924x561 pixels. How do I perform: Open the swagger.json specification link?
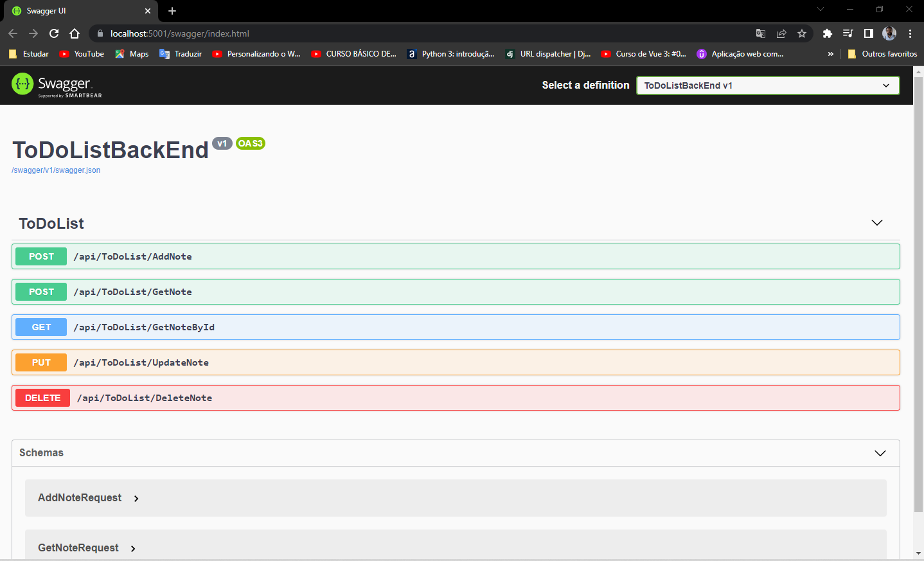pos(55,170)
